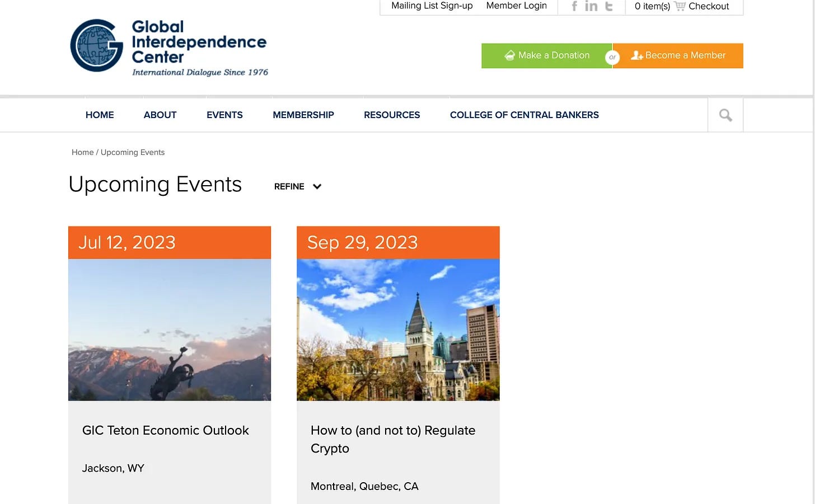Click the add-member person icon
815x504 pixels.
(x=636, y=55)
